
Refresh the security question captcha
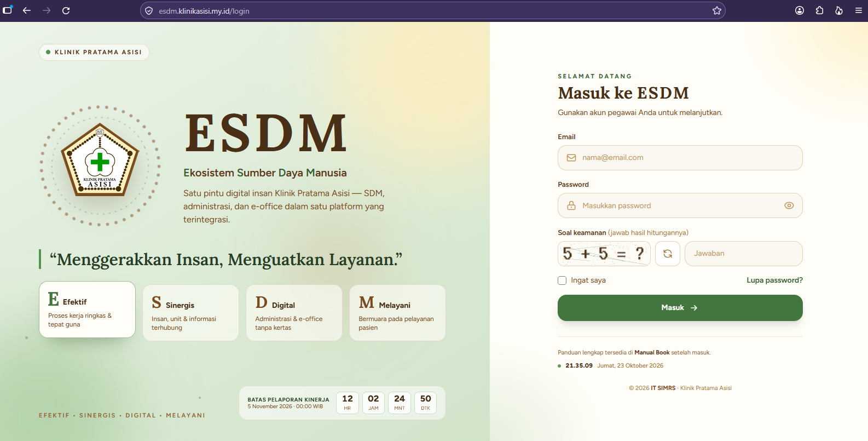(668, 254)
